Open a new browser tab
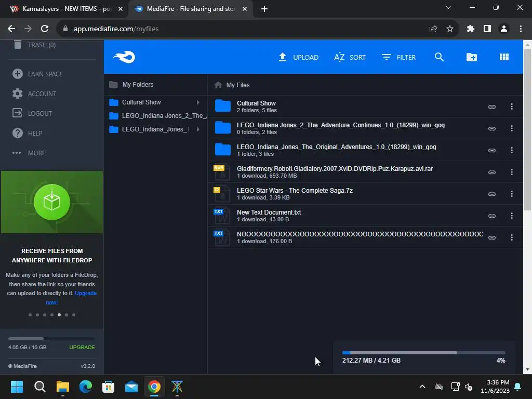This screenshot has height=399, width=532. click(x=264, y=9)
